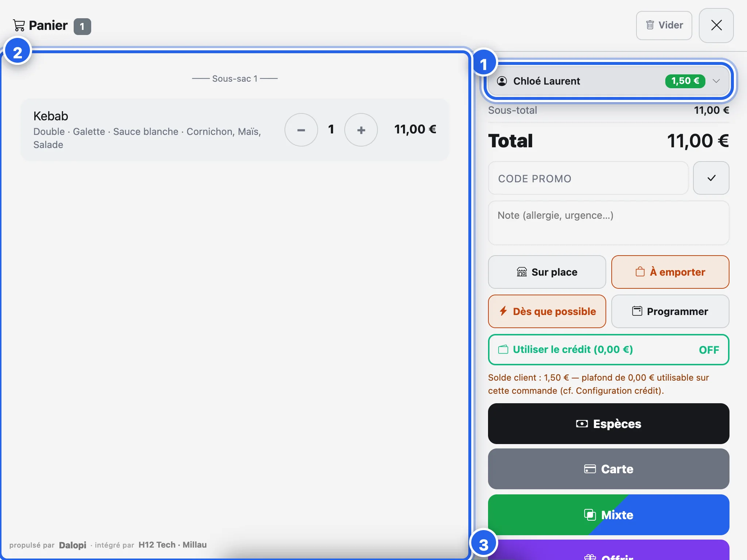Click the Kebab line price 11,00 €
Image resolution: width=747 pixels, height=560 pixels.
(x=415, y=129)
